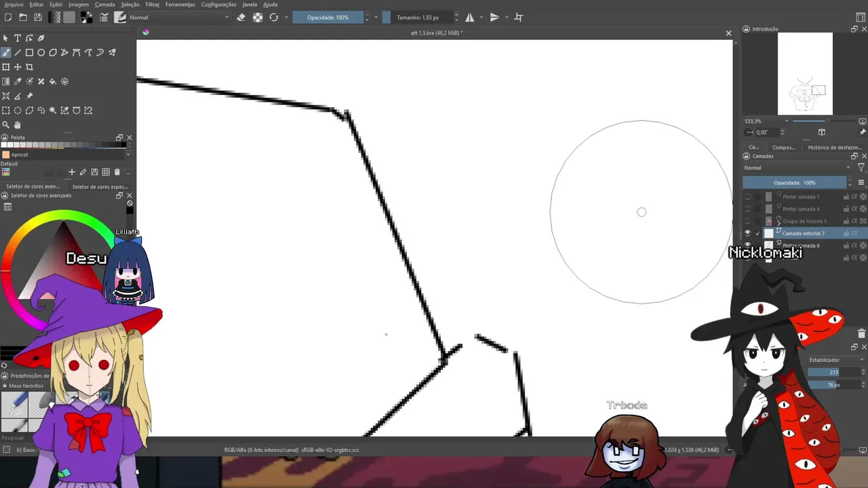
Task: Expand dropdown next to vertical mirror
Action: tap(506, 18)
